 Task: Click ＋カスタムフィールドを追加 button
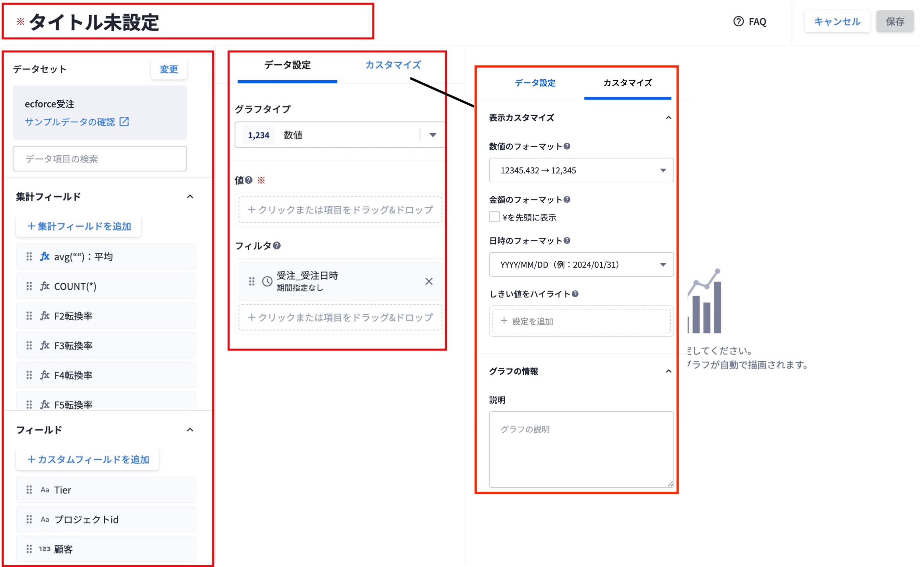[x=87, y=459]
